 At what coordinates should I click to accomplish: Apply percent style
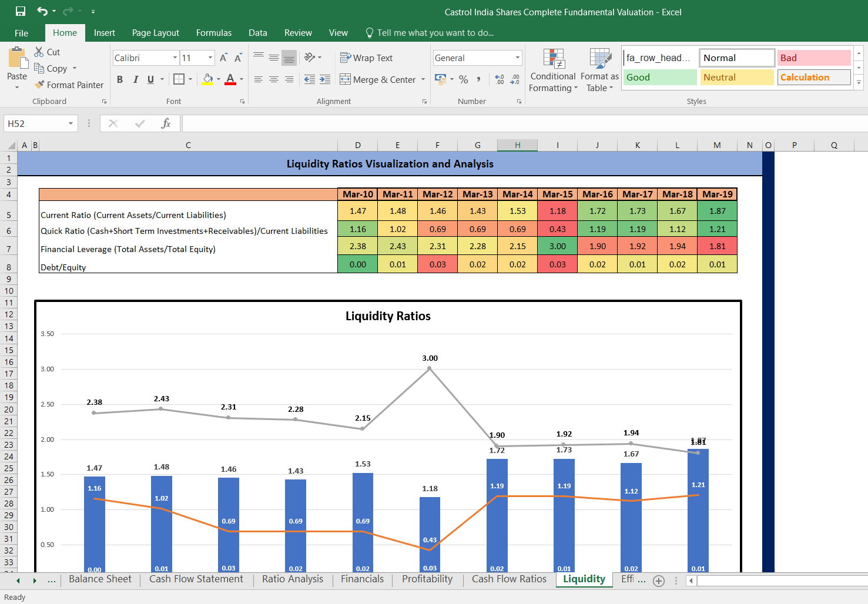464,79
